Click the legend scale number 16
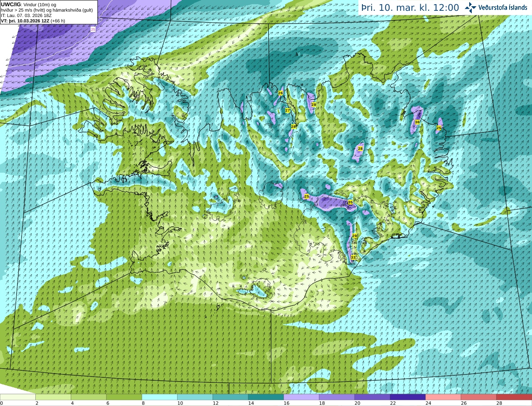This screenshot has height=406, width=532. pyautogui.click(x=287, y=403)
